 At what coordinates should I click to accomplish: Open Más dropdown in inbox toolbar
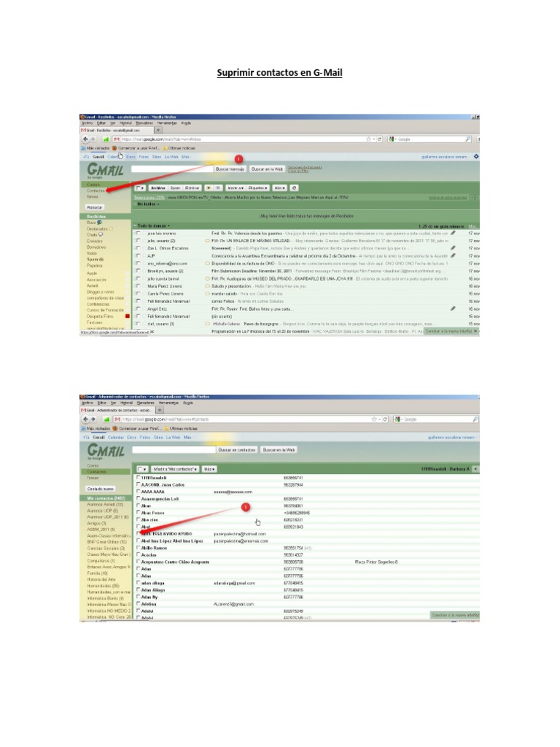280,187
